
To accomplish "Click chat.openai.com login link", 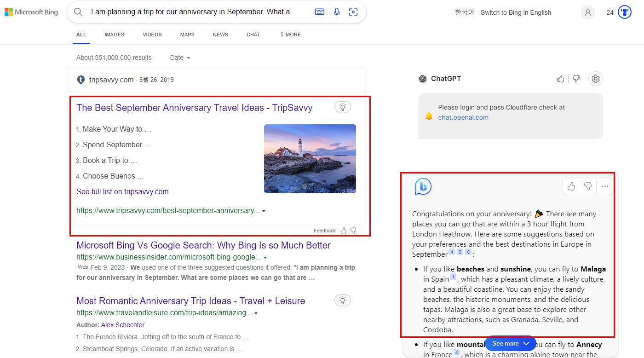I will tap(463, 117).
